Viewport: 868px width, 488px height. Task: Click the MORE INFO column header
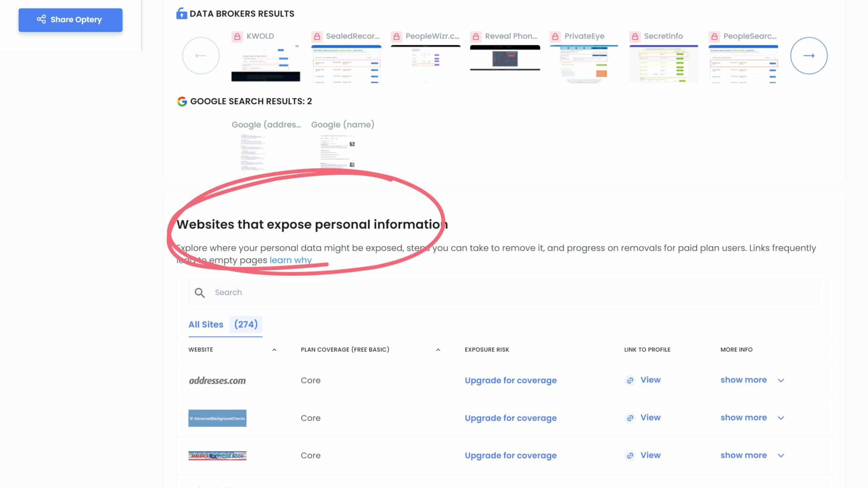coord(736,349)
